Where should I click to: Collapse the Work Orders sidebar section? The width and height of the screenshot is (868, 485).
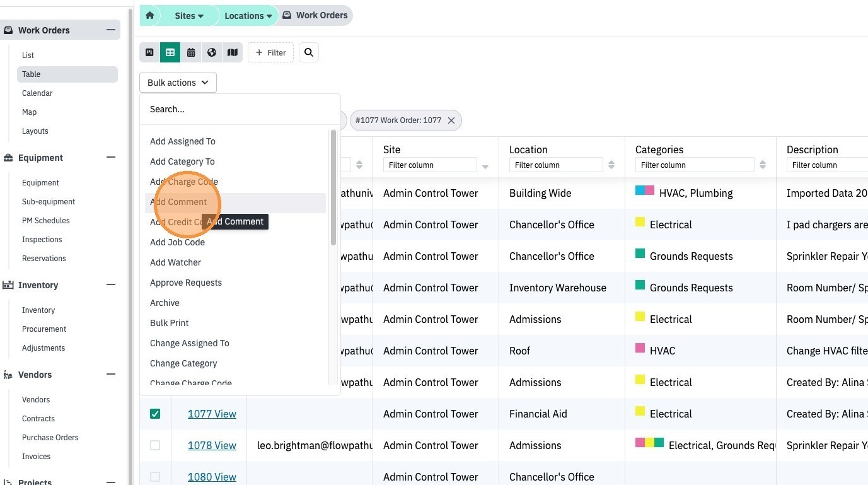tap(111, 30)
